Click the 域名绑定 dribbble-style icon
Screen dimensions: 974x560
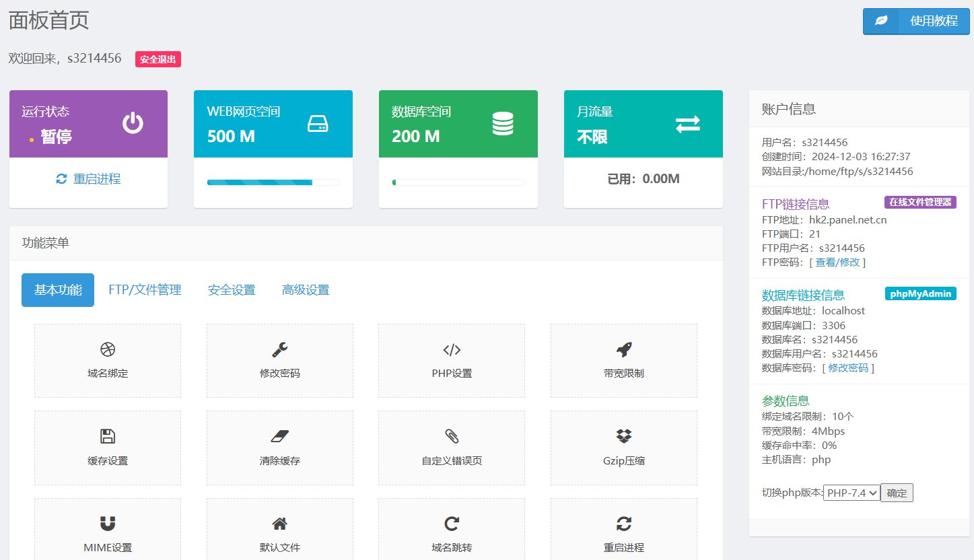click(x=108, y=349)
